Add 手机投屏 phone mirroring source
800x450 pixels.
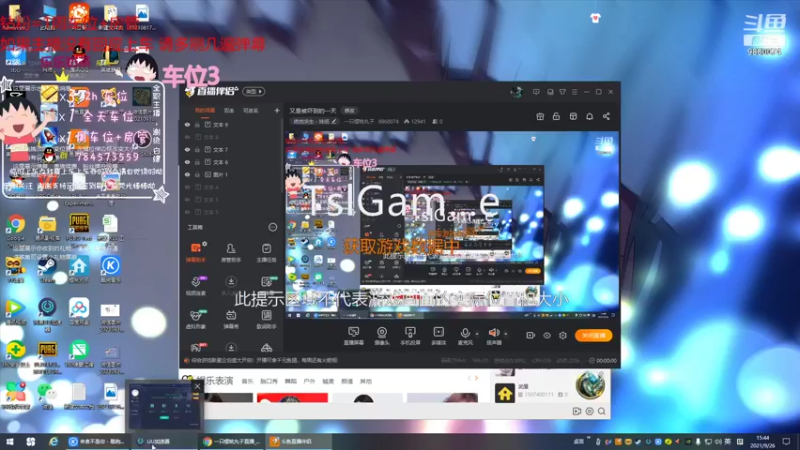point(410,336)
